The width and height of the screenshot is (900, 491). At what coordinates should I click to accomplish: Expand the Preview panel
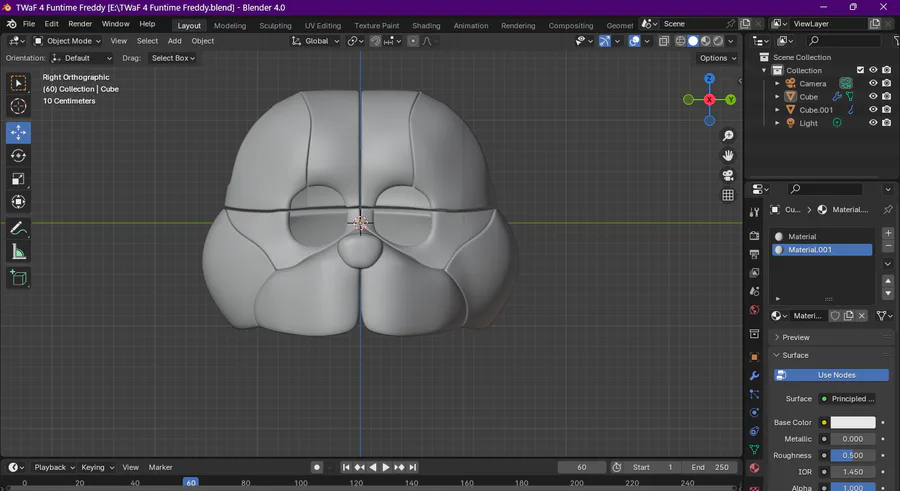[x=796, y=337]
